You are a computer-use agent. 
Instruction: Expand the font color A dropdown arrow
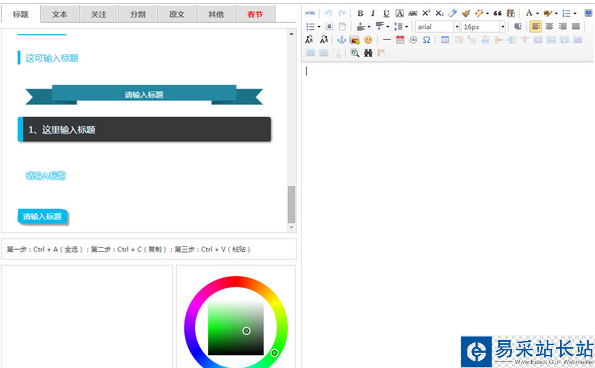click(x=537, y=13)
